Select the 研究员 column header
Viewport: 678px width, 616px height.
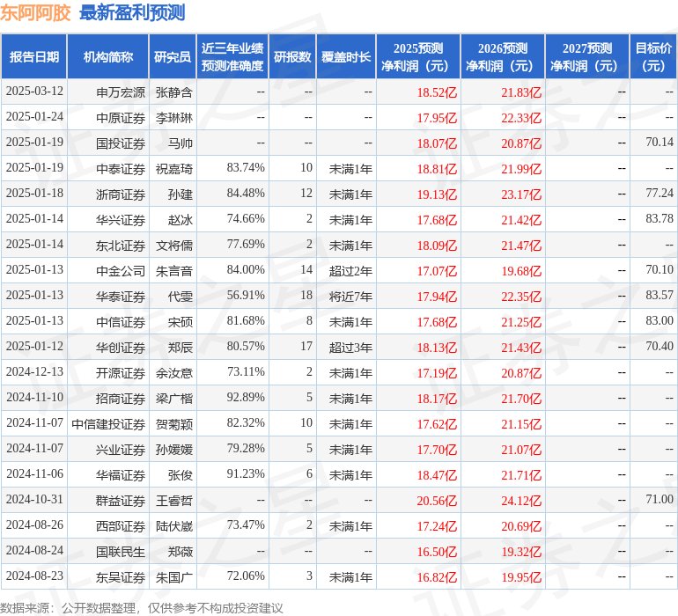173,56
